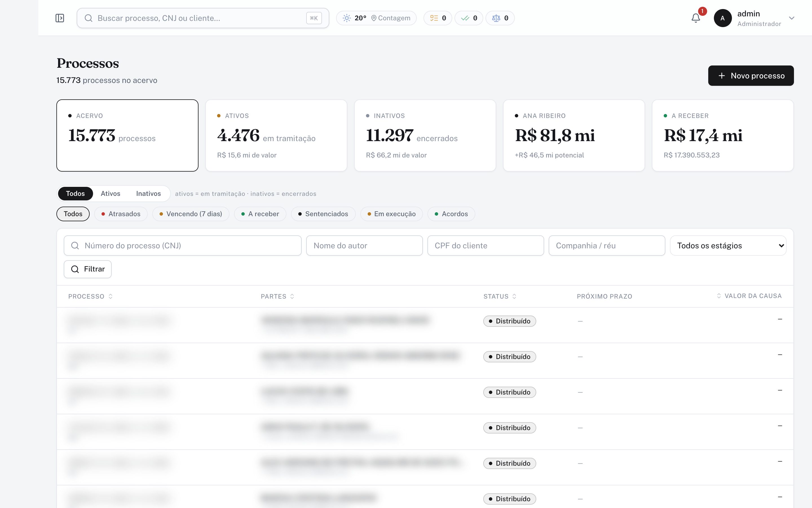Screen dimensions: 812x508
Task: Filter by Sentenciados chip
Action: (323, 214)
